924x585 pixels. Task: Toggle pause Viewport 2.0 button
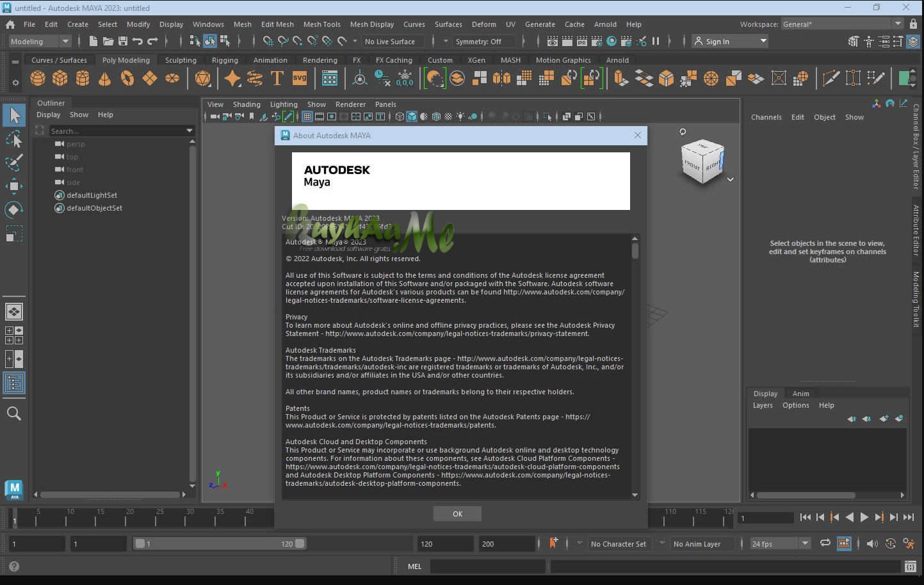[x=656, y=41]
